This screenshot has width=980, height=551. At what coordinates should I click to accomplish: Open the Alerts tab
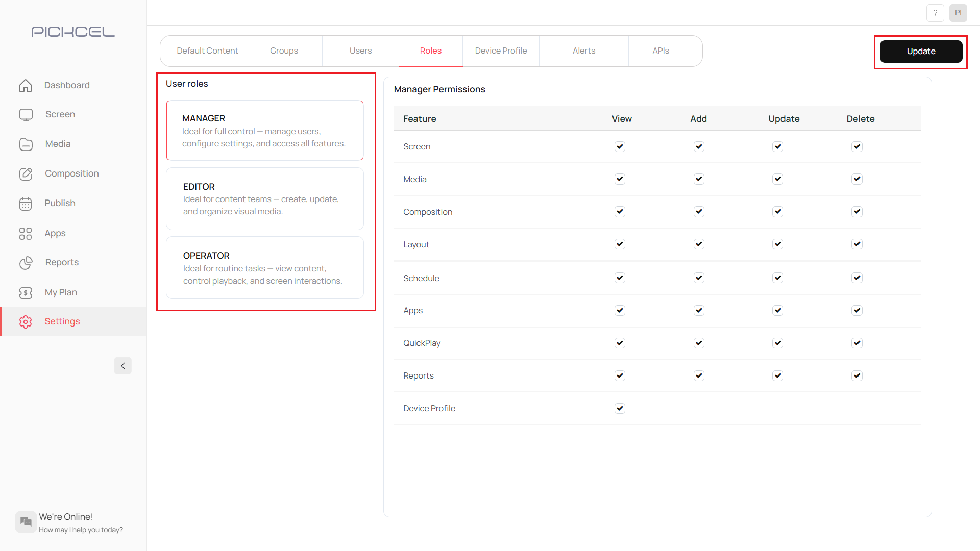(583, 51)
